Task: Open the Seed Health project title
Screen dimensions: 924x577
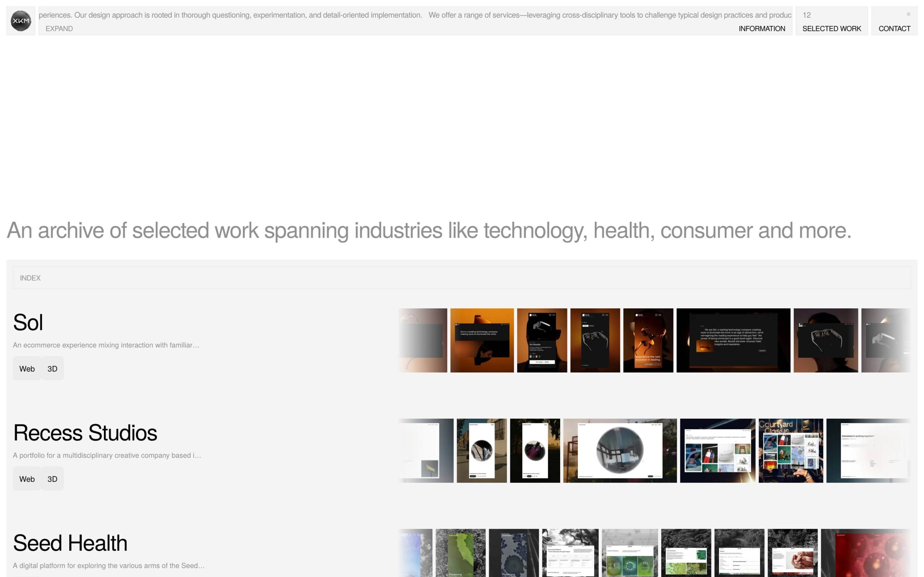Action: (70, 543)
